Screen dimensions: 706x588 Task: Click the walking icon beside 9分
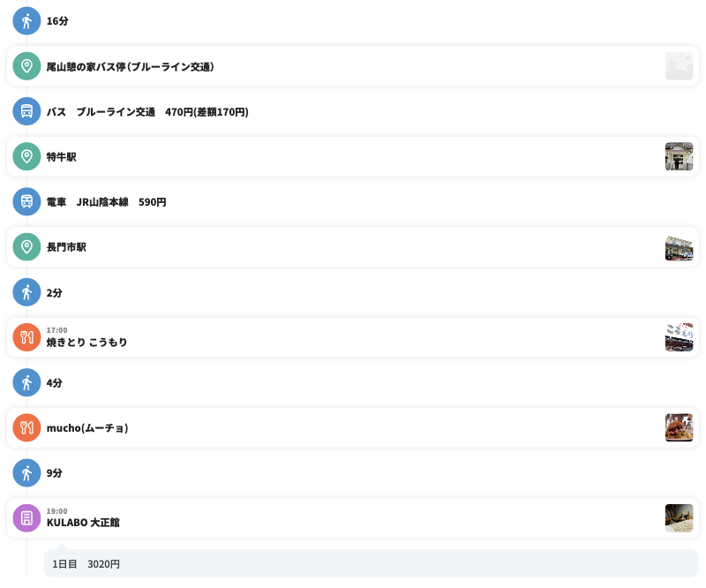[26, 473]
